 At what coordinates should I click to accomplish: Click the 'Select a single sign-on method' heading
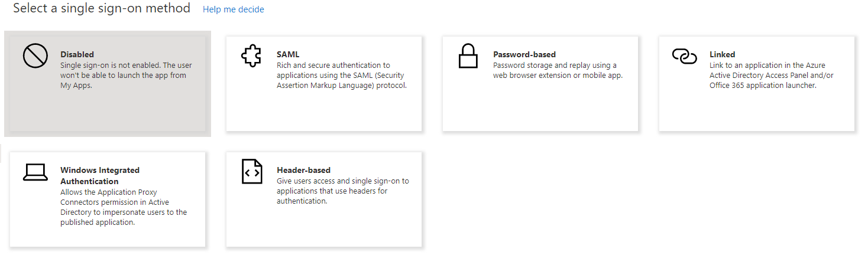pyautogui.click(x=102, y=8)
